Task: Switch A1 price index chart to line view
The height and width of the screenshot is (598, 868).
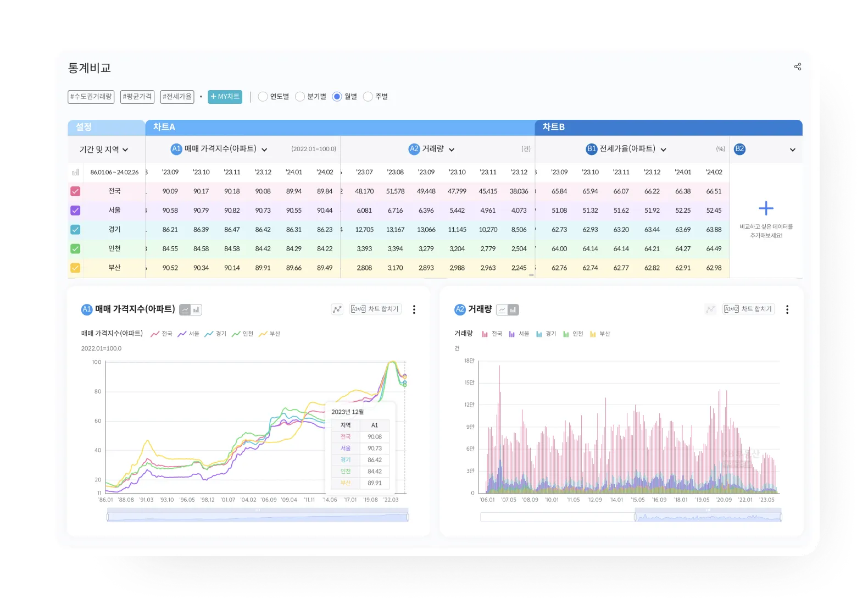Action: pos(185,310)
